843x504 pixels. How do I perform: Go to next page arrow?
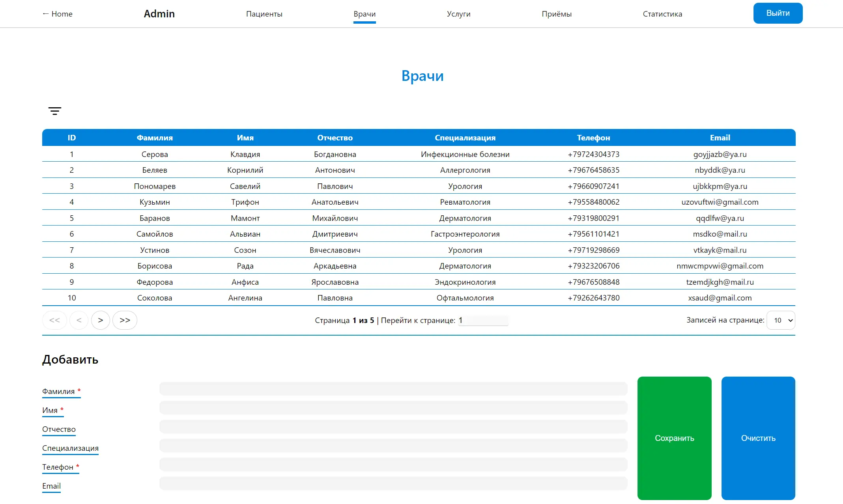(x=100, y=320)
